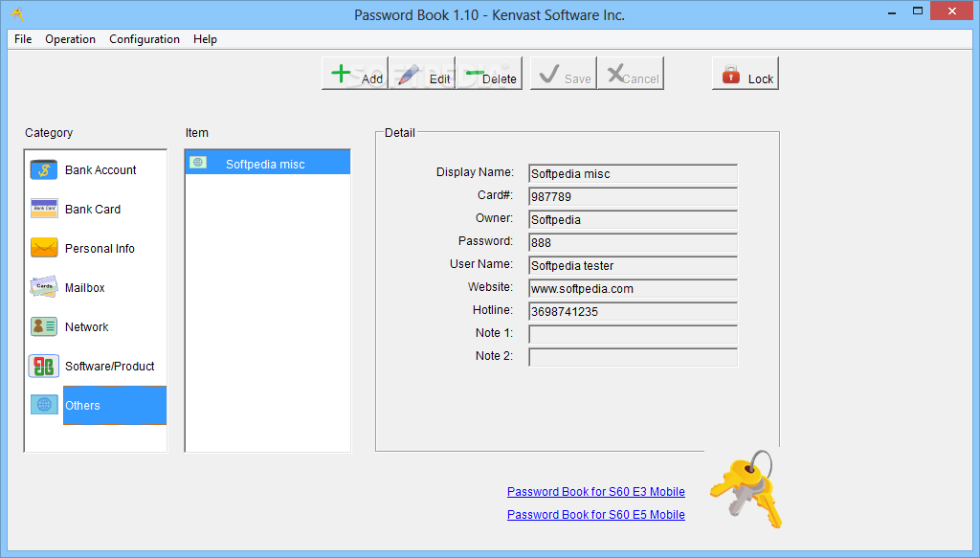Select the Bank Card category icon
The width and height of the screenshot is (980, 558).
[44, 209]
